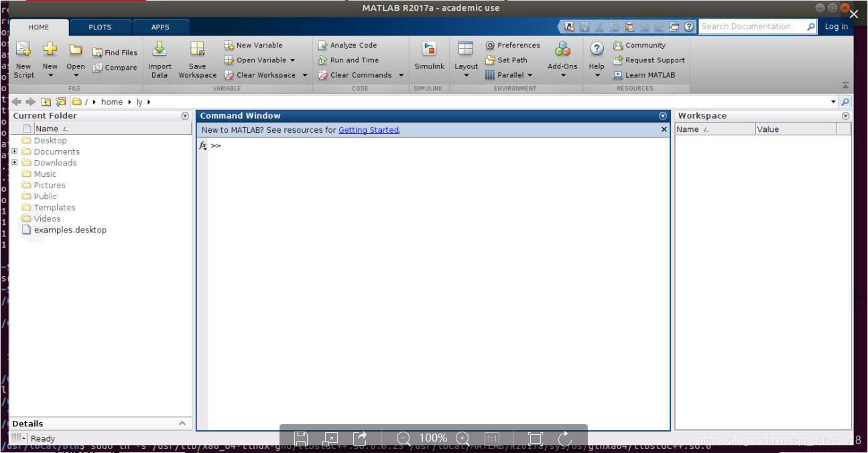The width and height of the screenshot is (868, 453).
Task: Click the Log In button
Action: click(836, 27)
